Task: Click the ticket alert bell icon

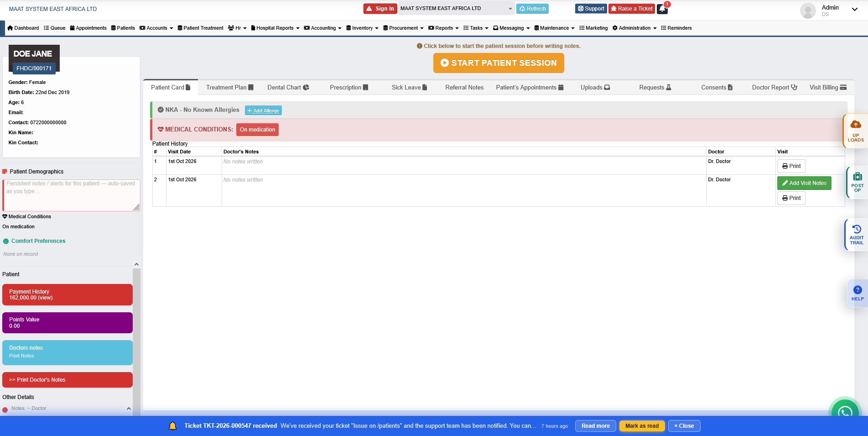Action: [172, 426]
